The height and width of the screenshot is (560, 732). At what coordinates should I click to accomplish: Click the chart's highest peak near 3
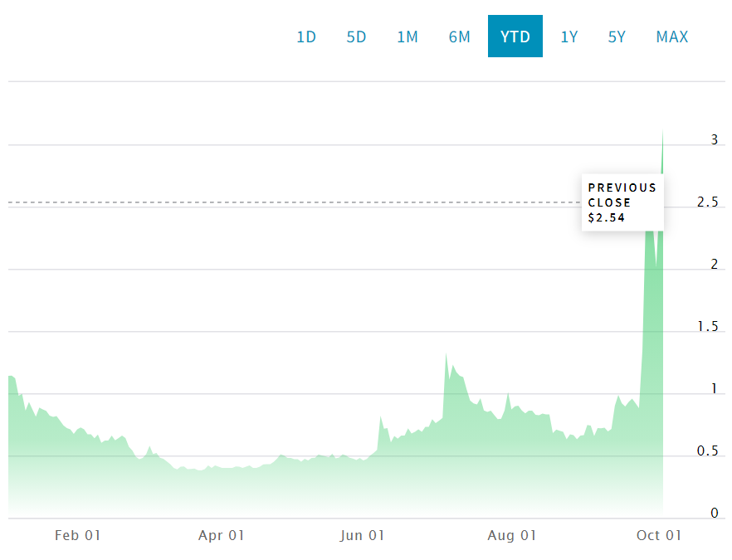pyautogui.click(x=662, y=134)
